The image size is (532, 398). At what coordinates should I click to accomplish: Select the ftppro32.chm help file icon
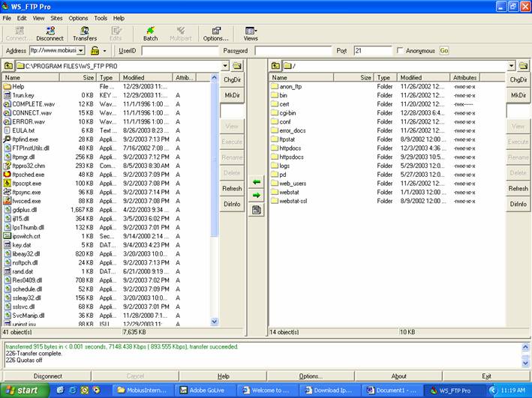pyautogui.click(x=7, y=166)
